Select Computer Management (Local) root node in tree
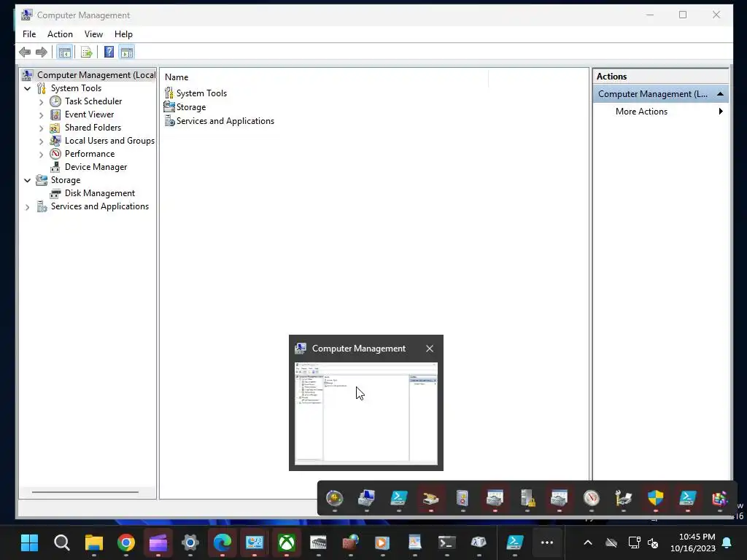The height and width of the screenshot is (560, 747). coord(89,75)
